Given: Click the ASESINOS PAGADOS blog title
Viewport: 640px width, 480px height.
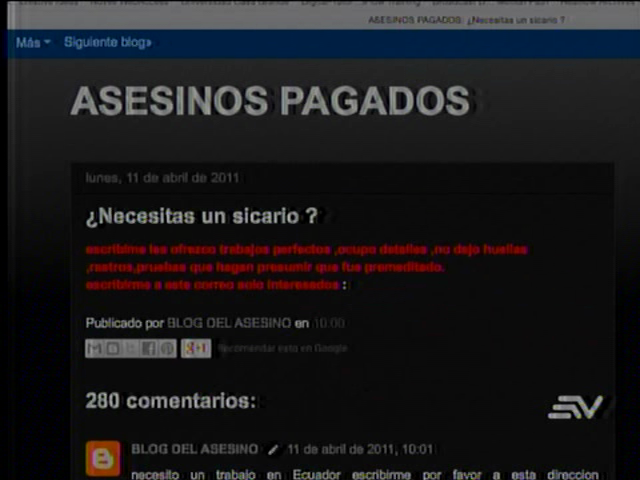Looking at the screenshot, I should (270, 101).
